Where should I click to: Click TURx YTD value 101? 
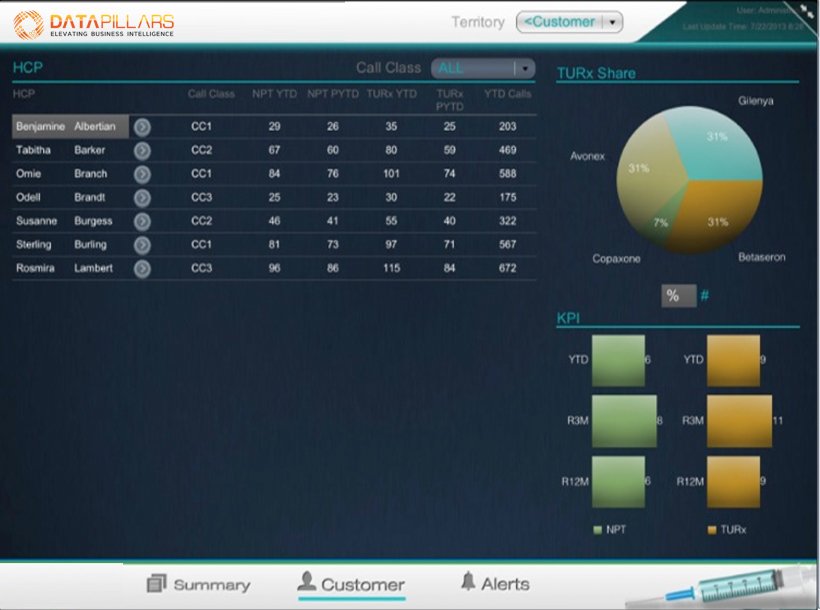391,174
